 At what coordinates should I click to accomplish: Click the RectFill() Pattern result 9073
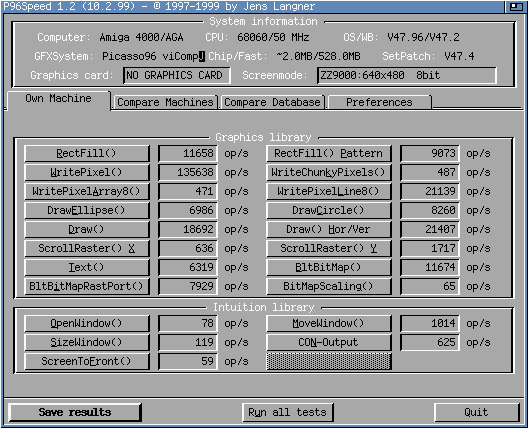[x=430, y=154]
